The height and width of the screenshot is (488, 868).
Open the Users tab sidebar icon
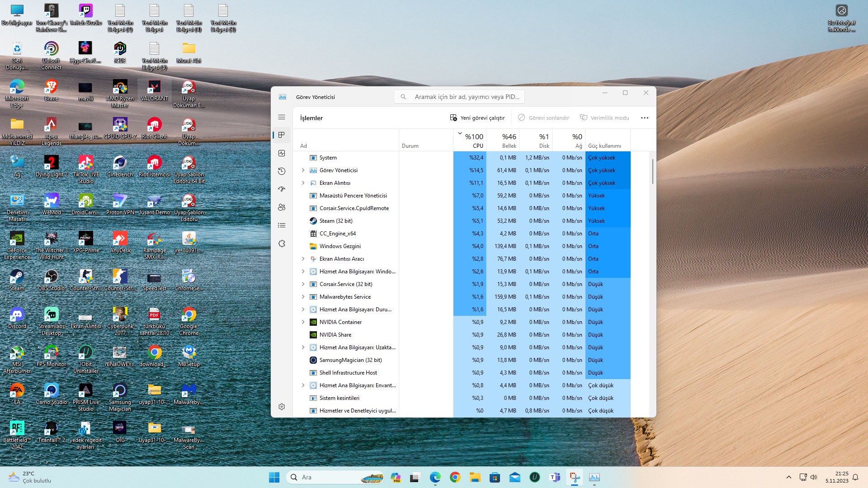click(282, 207)
